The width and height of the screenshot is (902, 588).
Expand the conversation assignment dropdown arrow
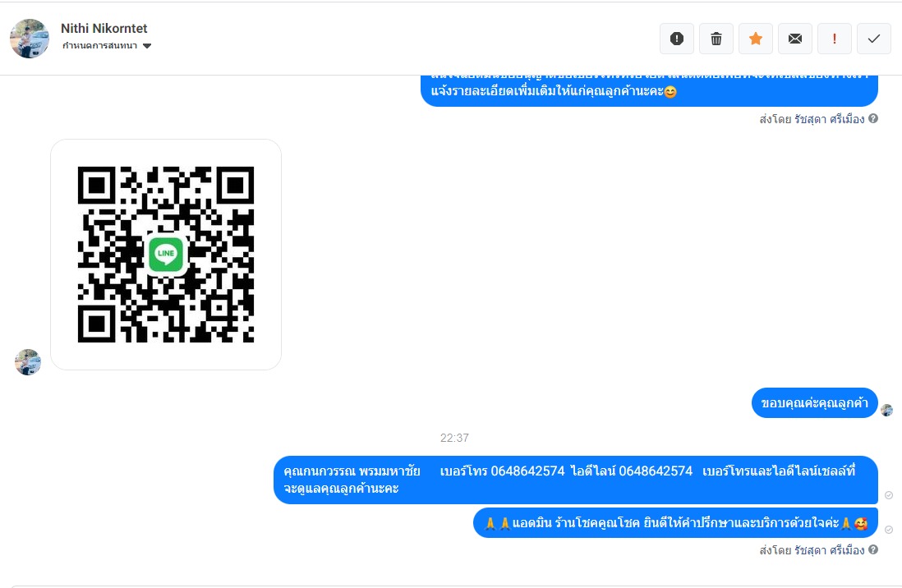tap(147, 46)
